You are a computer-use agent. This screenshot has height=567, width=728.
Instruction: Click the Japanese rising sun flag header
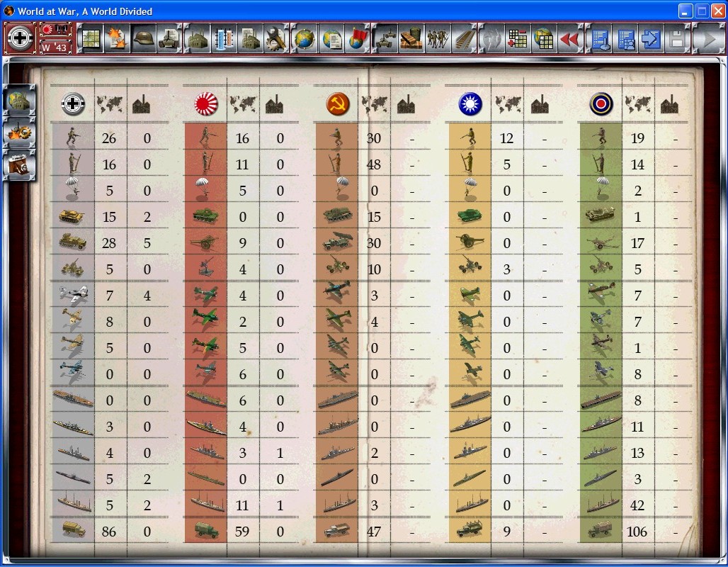(x=206, y=105)
